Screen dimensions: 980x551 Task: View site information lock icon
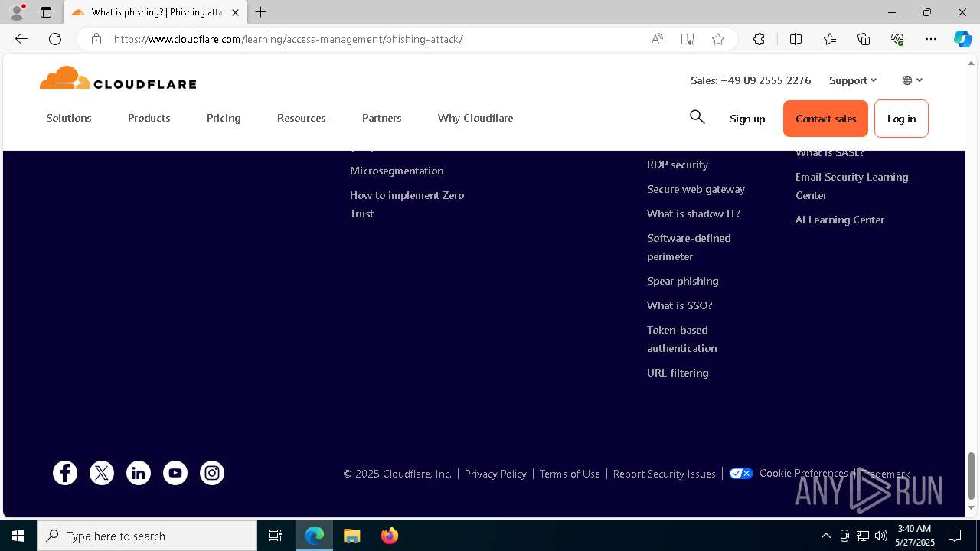pyautogui.click(x=96, y=39)
